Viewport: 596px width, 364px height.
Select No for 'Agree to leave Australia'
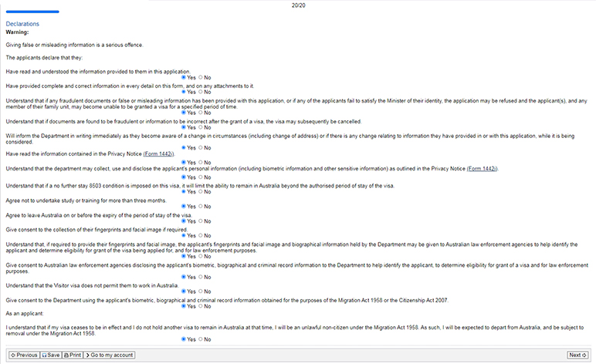click(x=200, y=221)
